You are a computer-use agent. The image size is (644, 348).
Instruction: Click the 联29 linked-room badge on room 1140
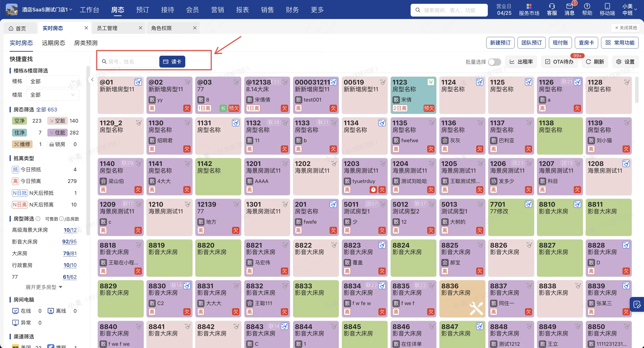127,163
